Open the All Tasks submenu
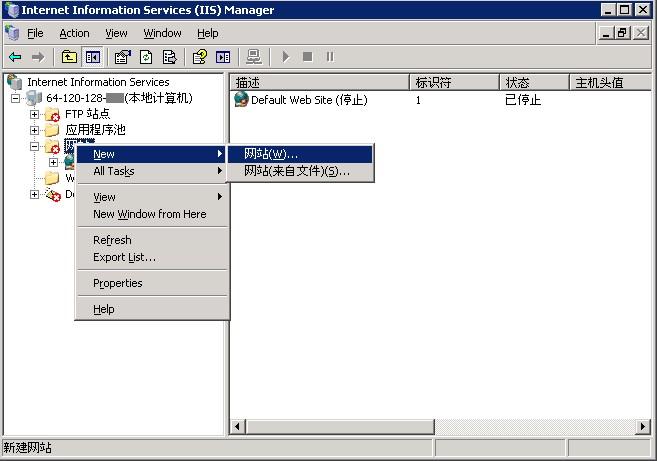The height and width of the screenshot is (461, 657). [113, 171]
